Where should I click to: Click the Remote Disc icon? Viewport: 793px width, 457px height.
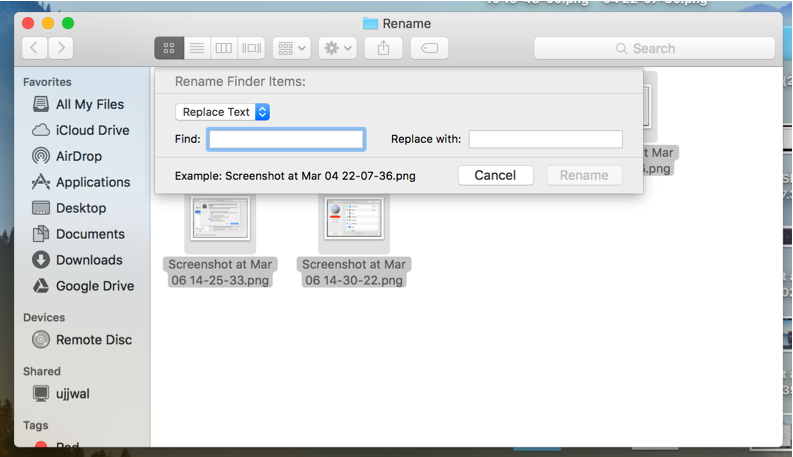(x=41, y=339)
